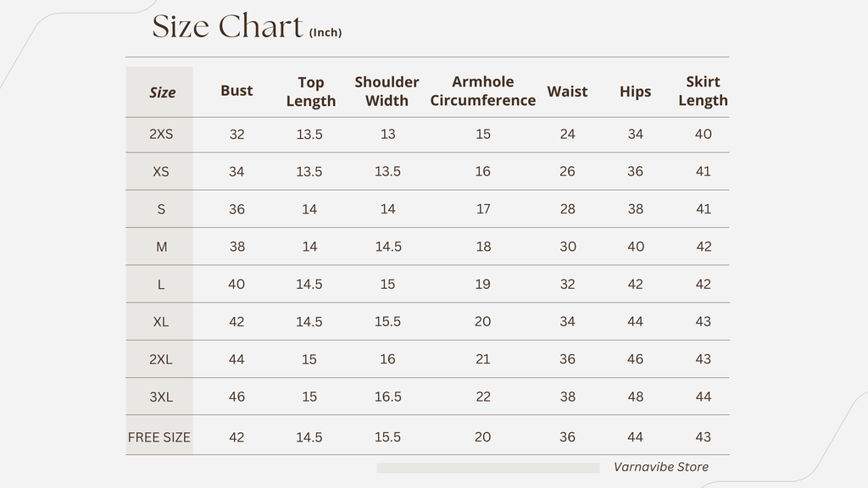
Task: Select the Top Length column header
Action: pyautogui.click(x=310, y=91)
